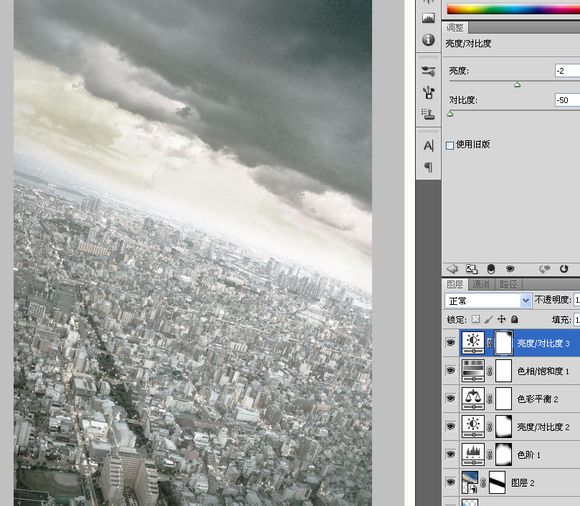Switch to the 路径 tab
Screen dimensions: 580x506
click(x=508, y=284)
